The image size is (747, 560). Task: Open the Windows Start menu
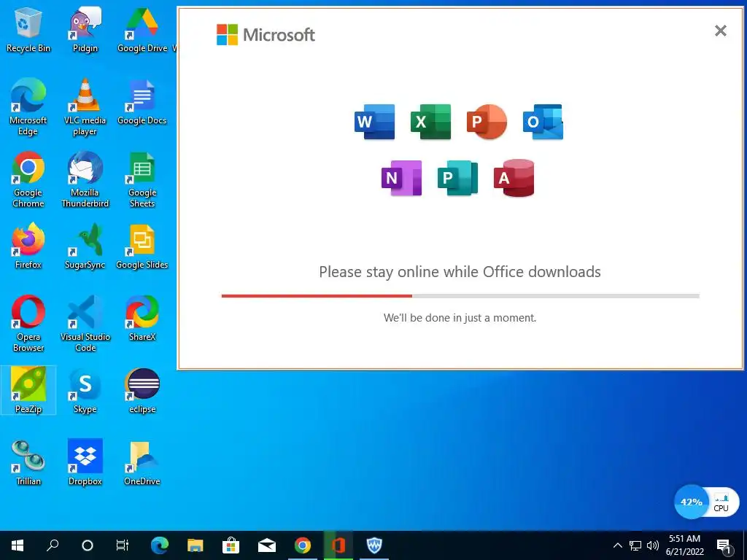[x=18, y=545]
